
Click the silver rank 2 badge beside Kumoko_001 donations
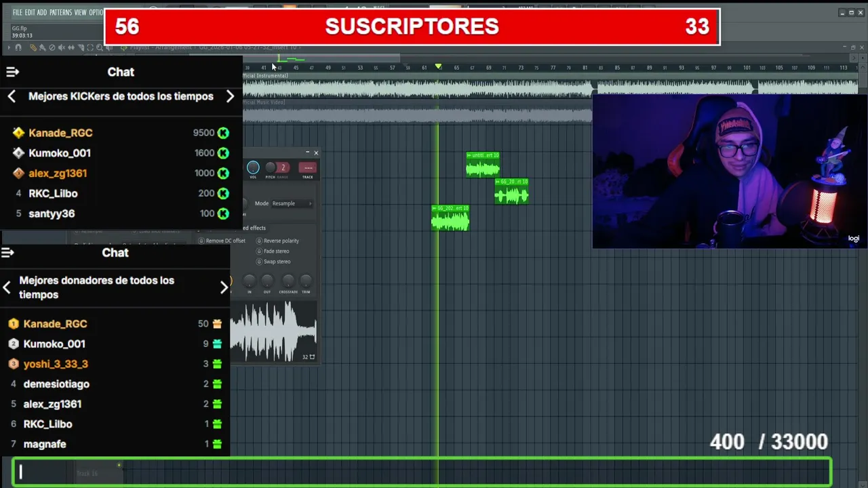tap(13, 344)
